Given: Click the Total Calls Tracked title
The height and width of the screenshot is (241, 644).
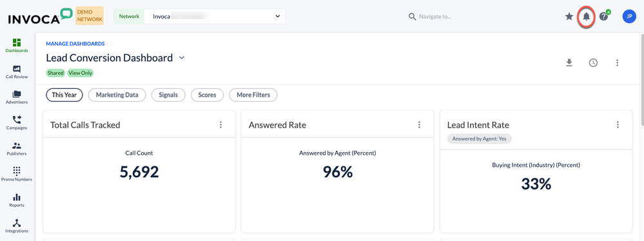Looking at the screenshot, I should coord(85,125).
